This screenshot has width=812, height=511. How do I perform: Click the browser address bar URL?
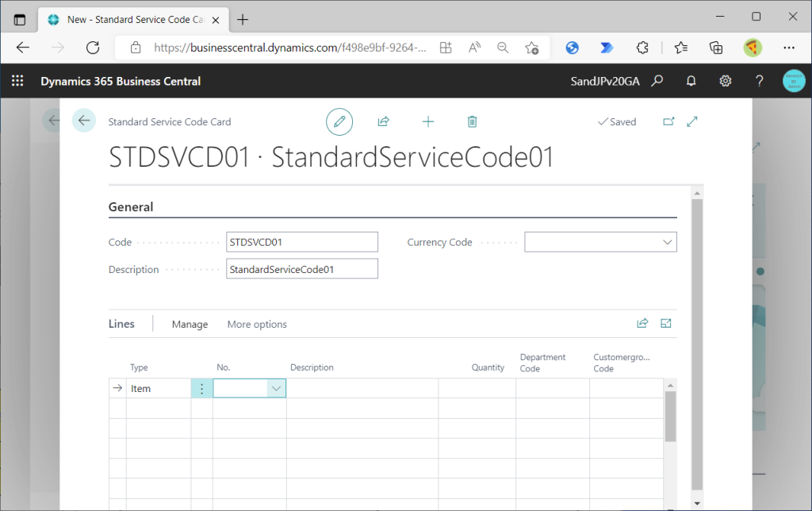coord(290,48)
